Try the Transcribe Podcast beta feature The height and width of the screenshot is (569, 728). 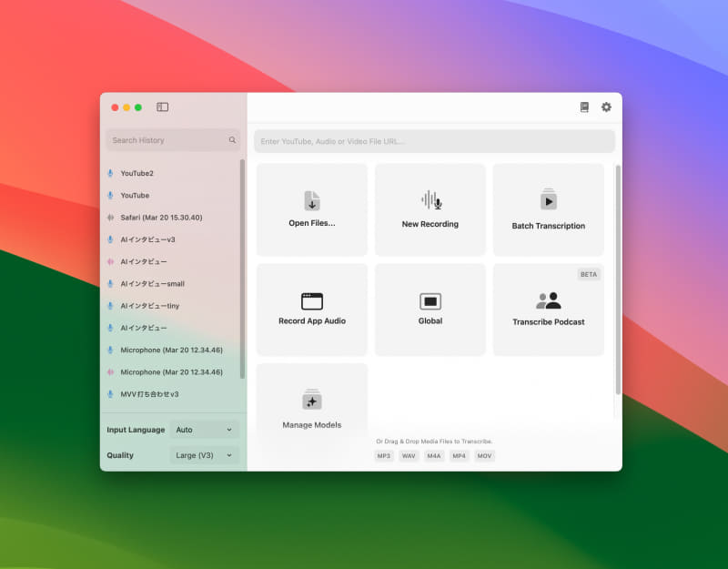pyautogui.click(x=548, y=308)
